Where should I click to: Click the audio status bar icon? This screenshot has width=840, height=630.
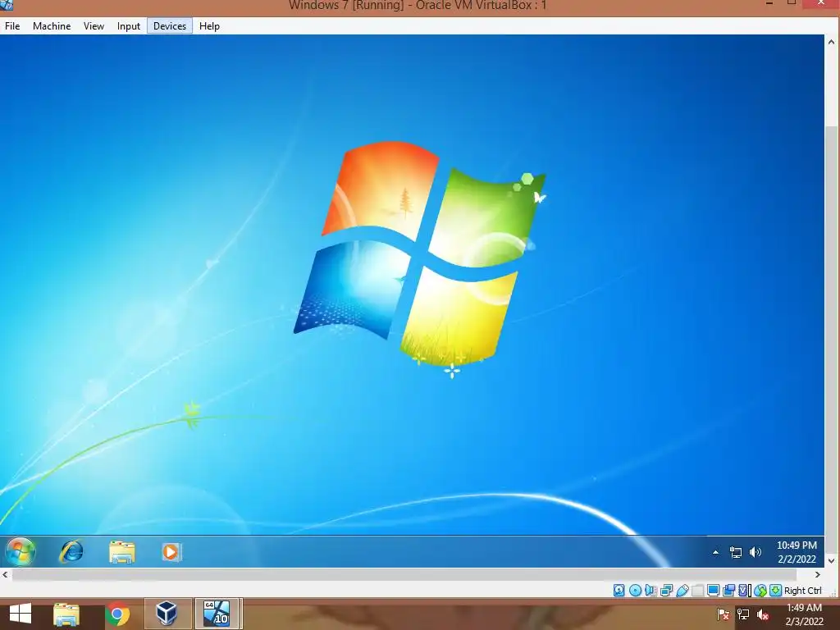point(651,591)
